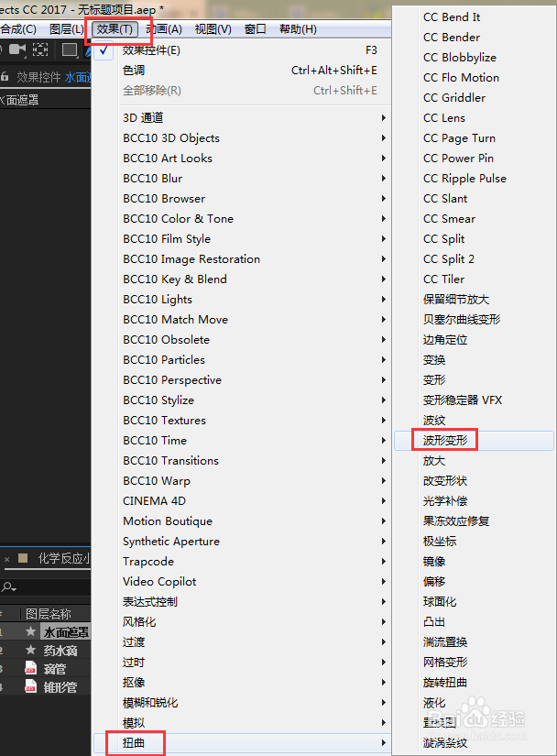Apply the CC Bend It effect
The image size is (557, 756).
point(475,17)
